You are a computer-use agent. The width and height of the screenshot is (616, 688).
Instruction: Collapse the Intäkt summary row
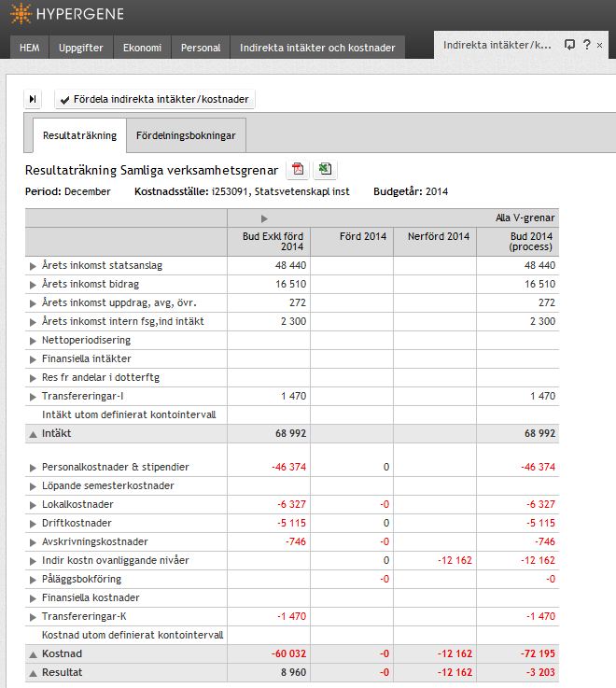point(33,434)
